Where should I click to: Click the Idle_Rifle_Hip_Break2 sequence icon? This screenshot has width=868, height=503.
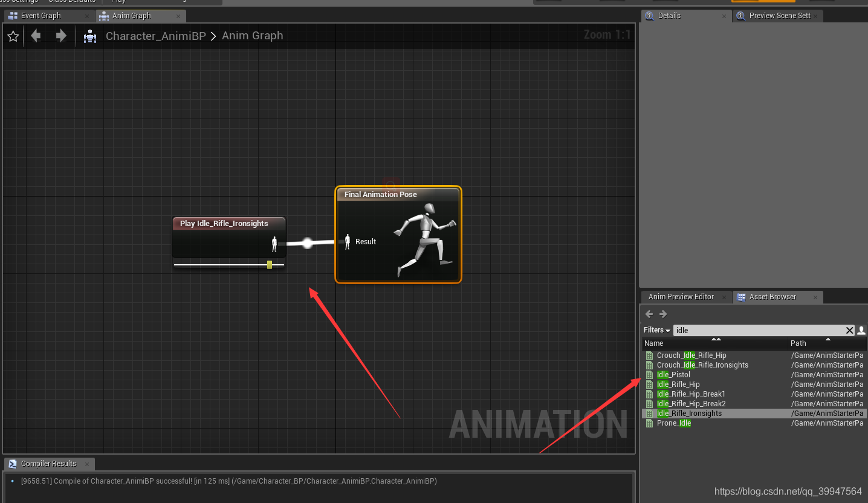coord(650,404)
